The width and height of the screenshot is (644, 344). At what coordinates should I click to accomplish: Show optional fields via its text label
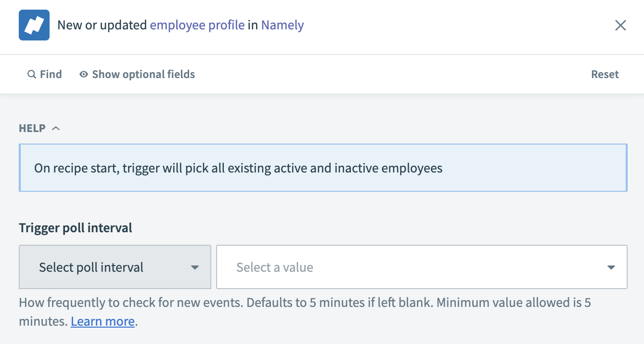pos(143,75)
